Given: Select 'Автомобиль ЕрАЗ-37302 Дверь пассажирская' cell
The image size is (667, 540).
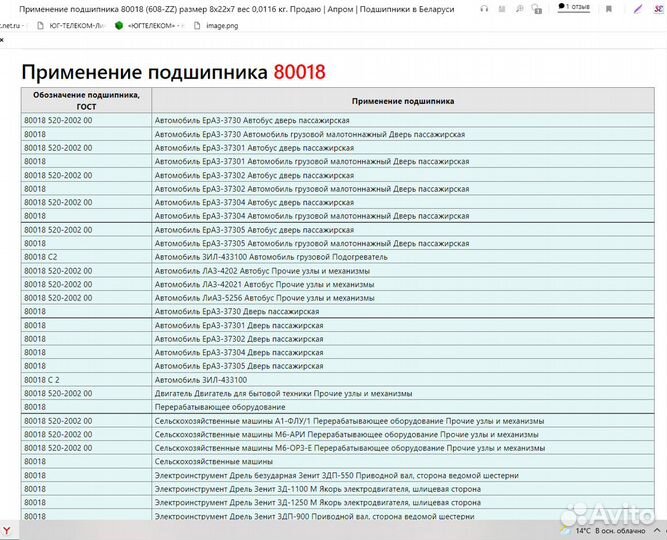Looking at the screenshot, I should coord(403,339).
